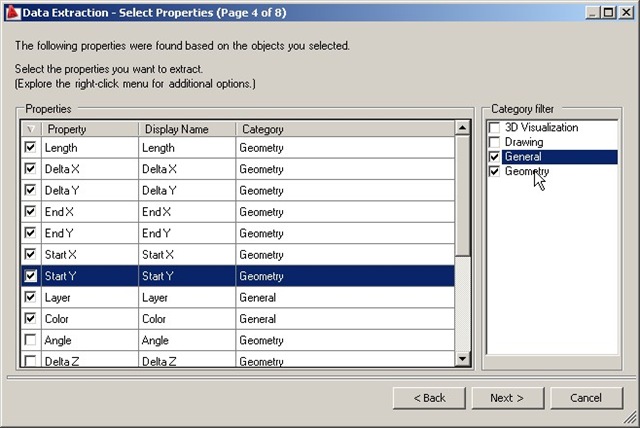The image size is (640, 428).
Task: Enable the 3D Visualization category filter
Action: coord(494,127)
